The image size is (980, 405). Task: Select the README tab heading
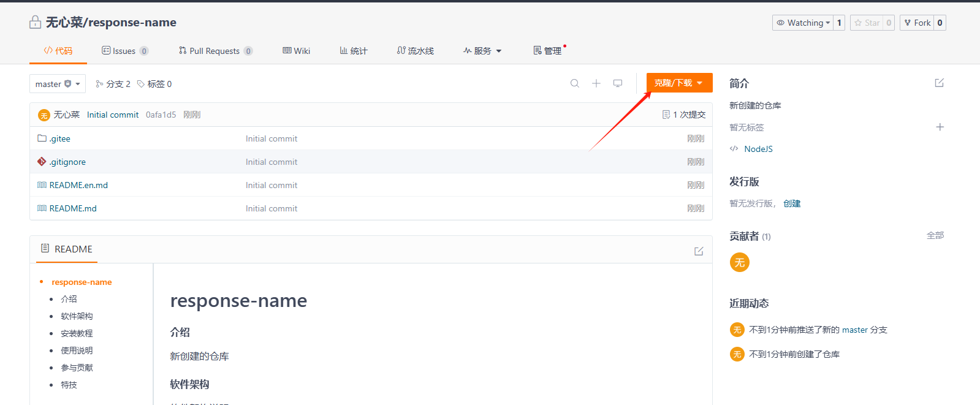pyautogui.click(x=67, y=249)
